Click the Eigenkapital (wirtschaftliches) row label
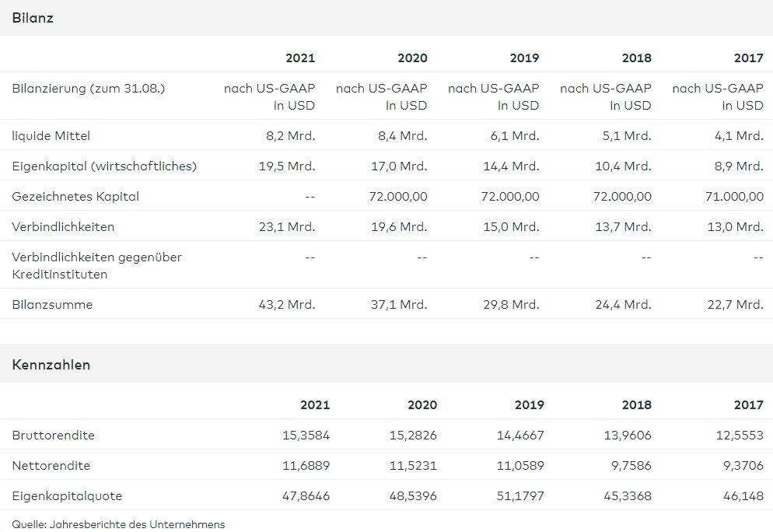Screen dimensions: 773x532 (104, 166)
